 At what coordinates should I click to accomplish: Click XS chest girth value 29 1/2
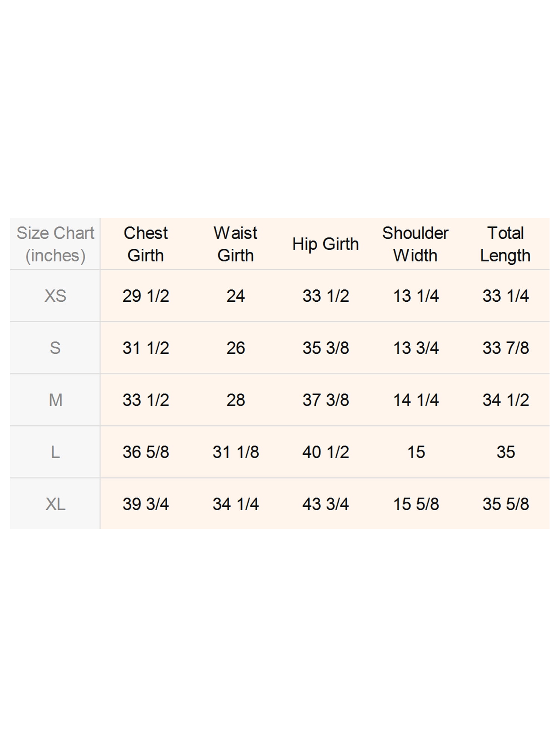[x=146, y=296]
